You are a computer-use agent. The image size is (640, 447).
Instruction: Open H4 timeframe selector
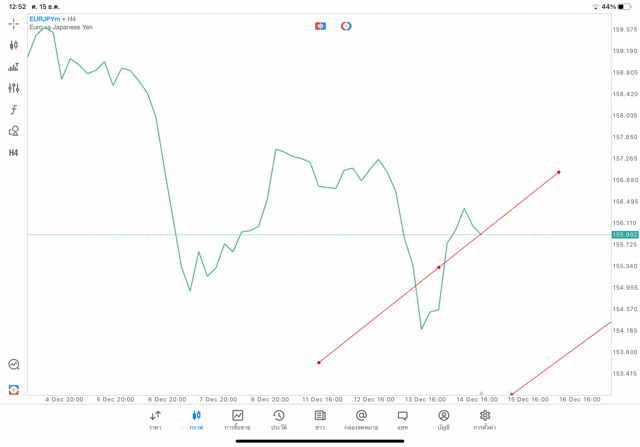coord(13,153)
